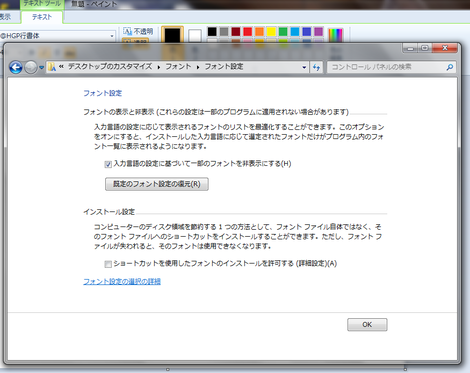The image size is (470, 373).
Task: Expand arrow after デスクトップのカスタマイズ breadcrumb
Action: click(159, 67)
